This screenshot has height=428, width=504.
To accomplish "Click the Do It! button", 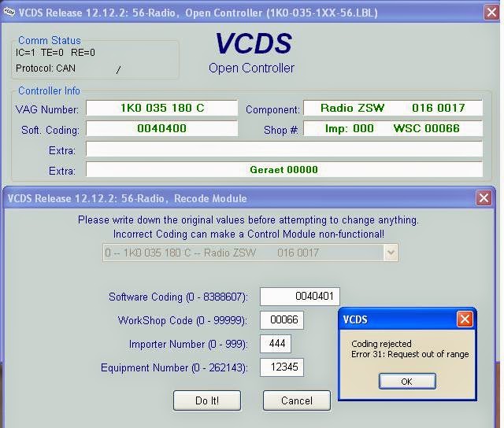I will click(x=207, y=400).
